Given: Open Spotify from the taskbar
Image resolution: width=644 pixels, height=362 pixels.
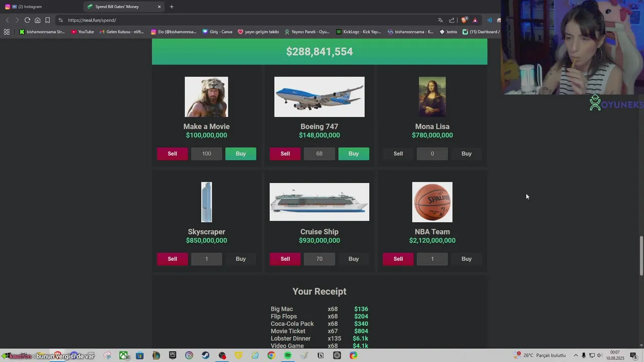Looking at the screenshot, I should pos(287,355).
